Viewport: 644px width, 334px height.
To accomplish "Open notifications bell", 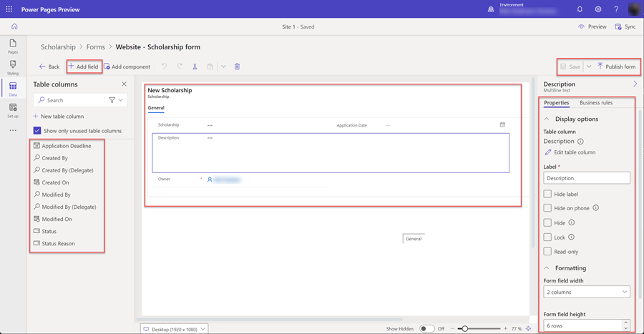I will [580, 9].
